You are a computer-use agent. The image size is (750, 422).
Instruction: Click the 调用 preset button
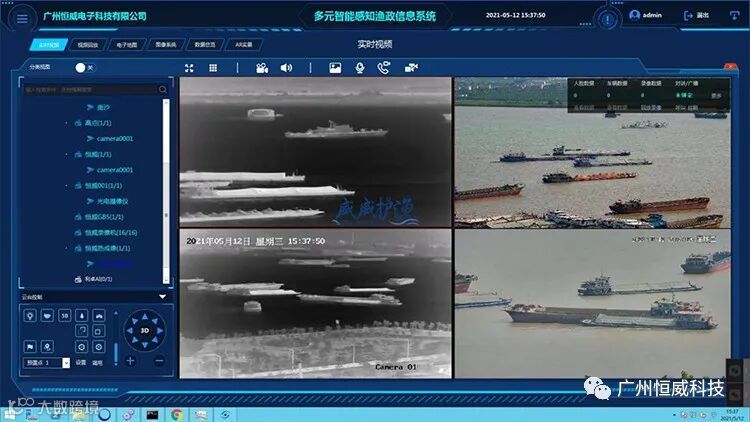click(x=97, y=363)
